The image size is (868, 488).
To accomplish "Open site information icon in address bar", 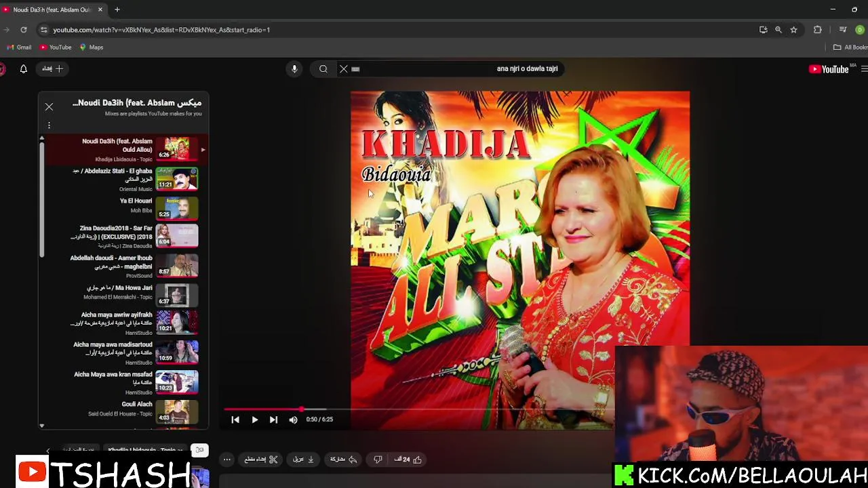I will point(44,30).
